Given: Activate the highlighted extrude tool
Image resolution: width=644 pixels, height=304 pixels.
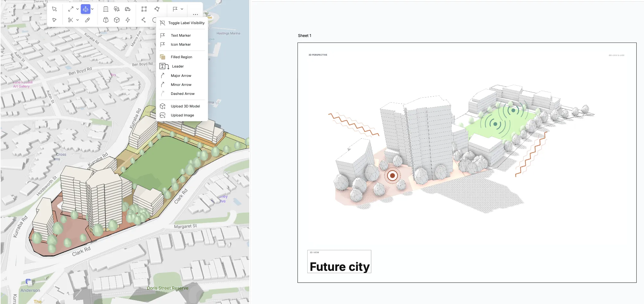Looking at the screenshot, I should pyautogui.click(x=85, y=9).
